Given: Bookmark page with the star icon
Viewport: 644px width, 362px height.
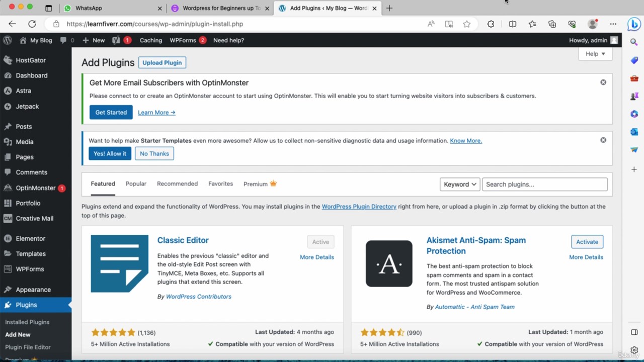Looking at the screenshot, I should pyautogui.click(x=467, y=24).
